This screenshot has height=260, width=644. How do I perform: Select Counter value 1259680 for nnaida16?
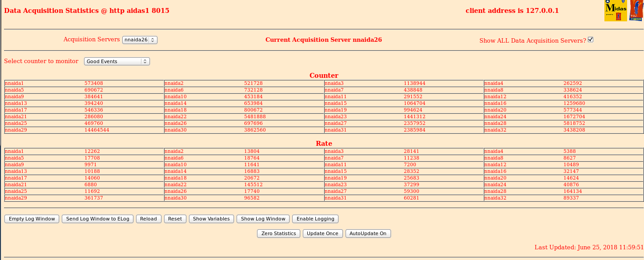pyautogui.click(x=575, y=103)
